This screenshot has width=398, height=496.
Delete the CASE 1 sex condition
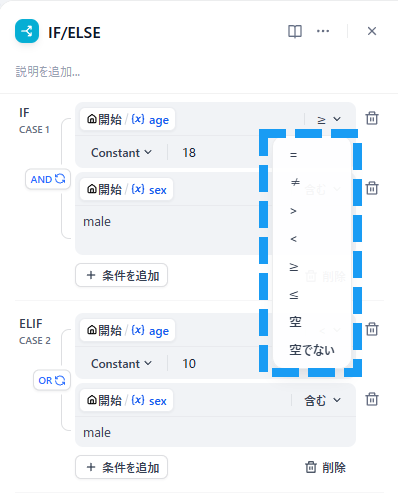[x=372, y=188]
